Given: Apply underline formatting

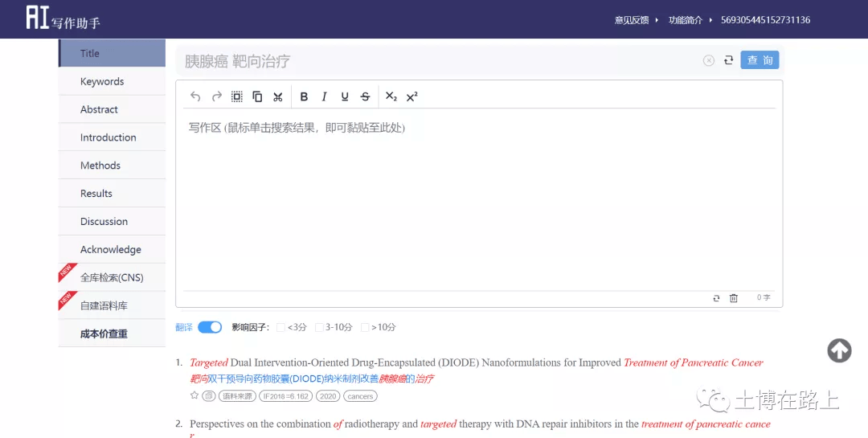Looking at the screenshot, I should 344,97.
